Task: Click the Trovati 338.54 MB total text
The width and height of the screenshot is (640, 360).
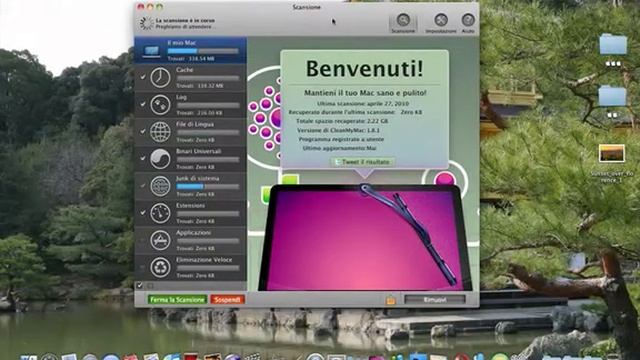Action: click(x=191, y=59)
